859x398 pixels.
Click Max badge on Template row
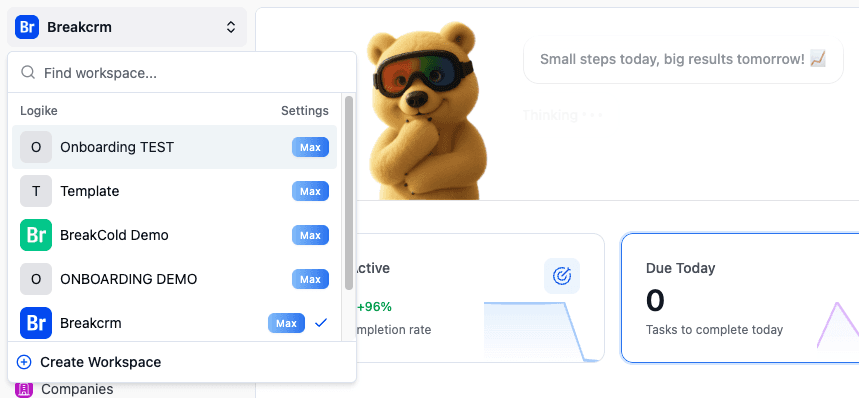click(310, 191)
